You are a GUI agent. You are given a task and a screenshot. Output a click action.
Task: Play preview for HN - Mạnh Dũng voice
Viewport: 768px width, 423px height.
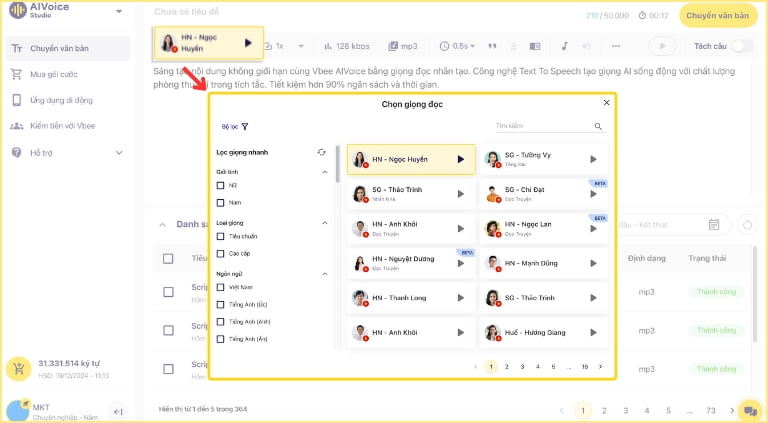click(x=593, y=264)
